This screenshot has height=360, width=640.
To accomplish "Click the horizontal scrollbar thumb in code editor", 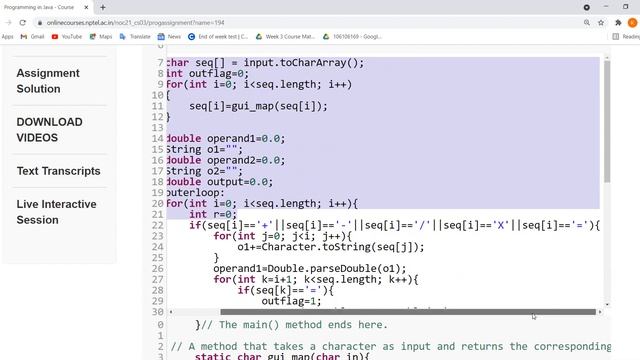I will pyautogui.click(x=408, y=312).
